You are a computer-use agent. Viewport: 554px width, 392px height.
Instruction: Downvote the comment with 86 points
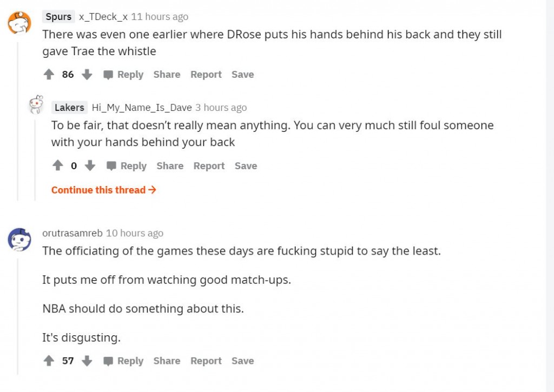click(87, 75)
